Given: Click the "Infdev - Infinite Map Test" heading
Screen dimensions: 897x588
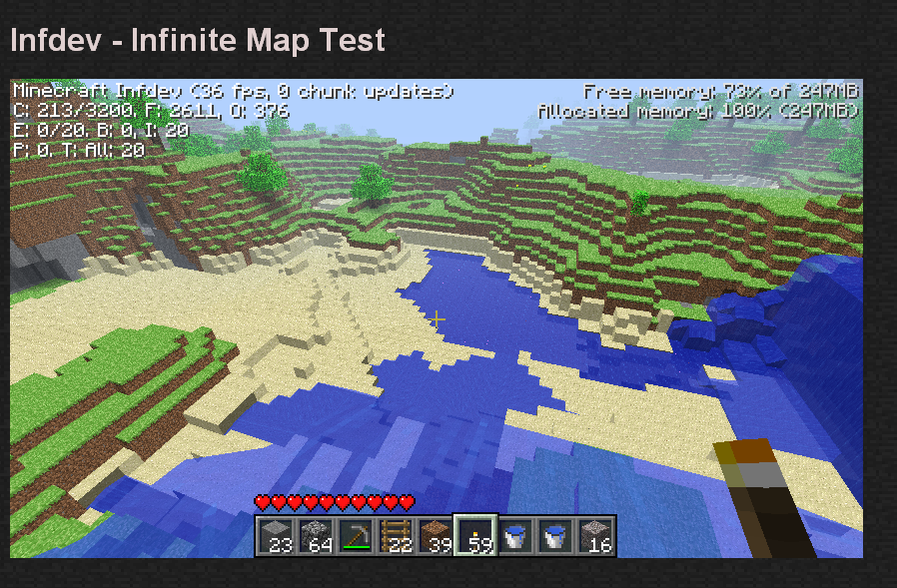Looking at the screenshot, I should [198, 40].
